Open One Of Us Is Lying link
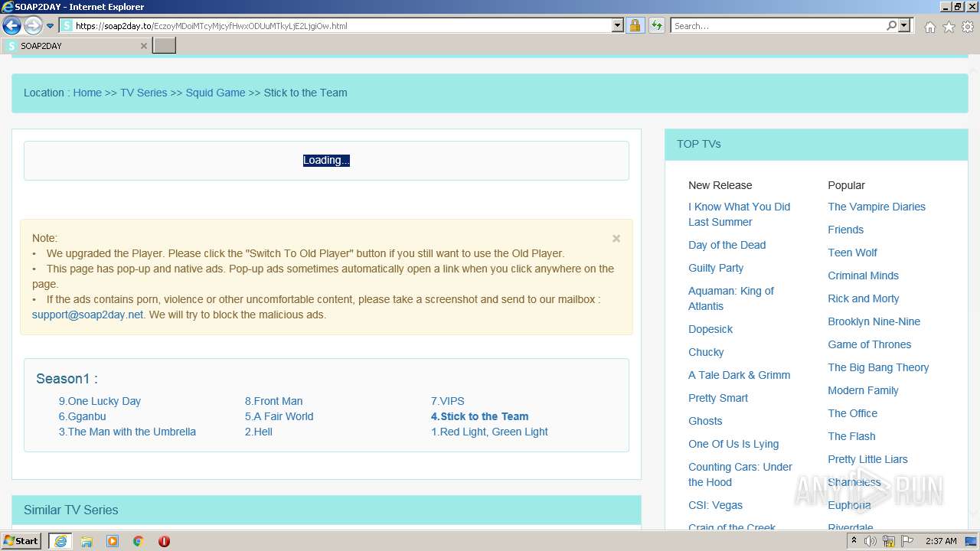 point(733,444)
